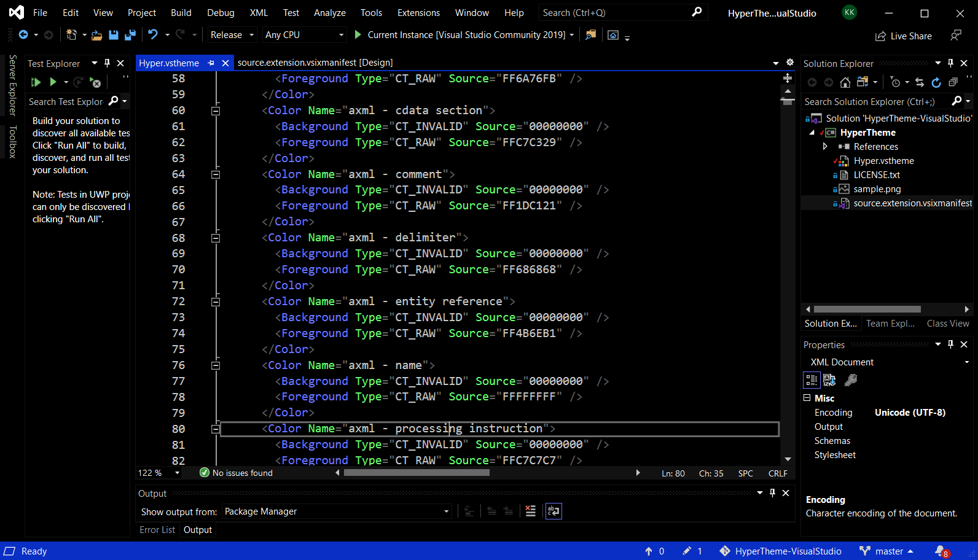Collapse the HyperTheme project node
Viewport: 978px width, 560px height.
812,133
